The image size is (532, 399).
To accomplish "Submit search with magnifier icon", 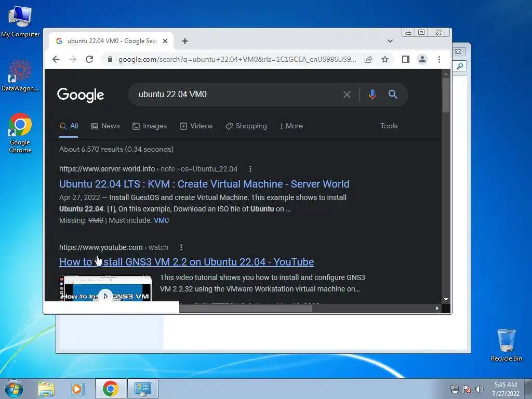I will tap(393, 95).
